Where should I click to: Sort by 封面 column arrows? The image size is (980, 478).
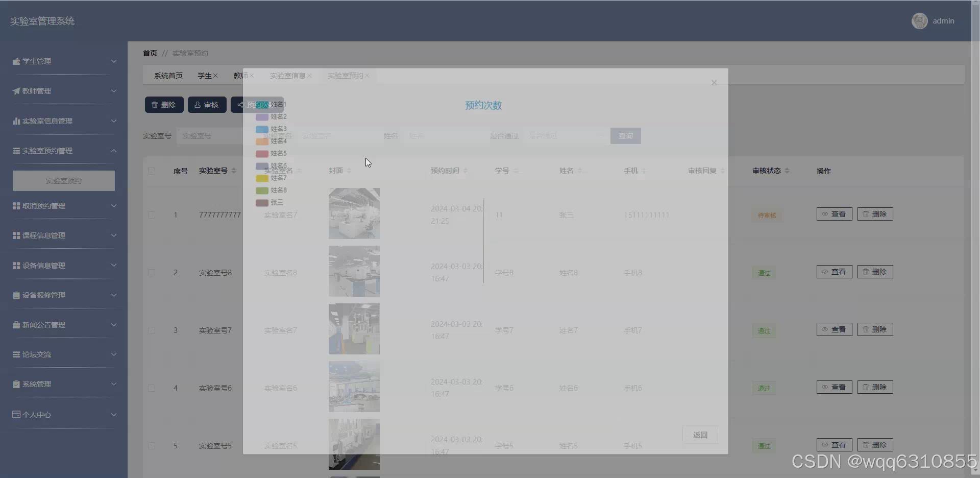coord(349,171)
